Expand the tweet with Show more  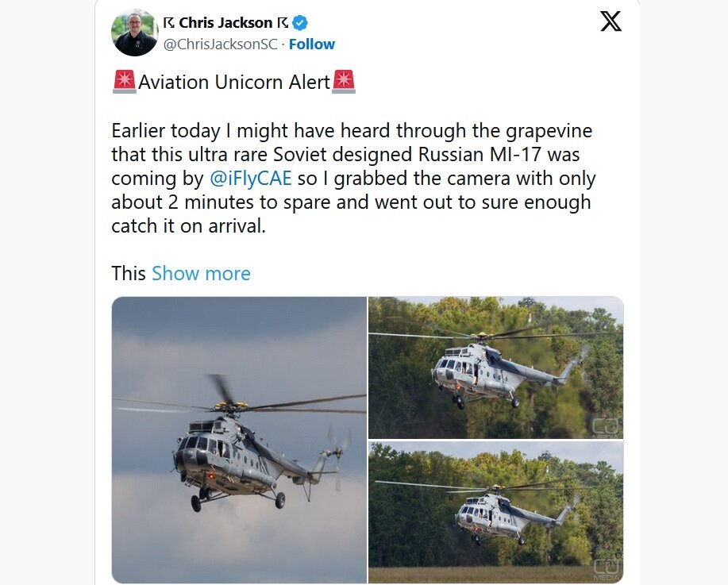[201, 274]
